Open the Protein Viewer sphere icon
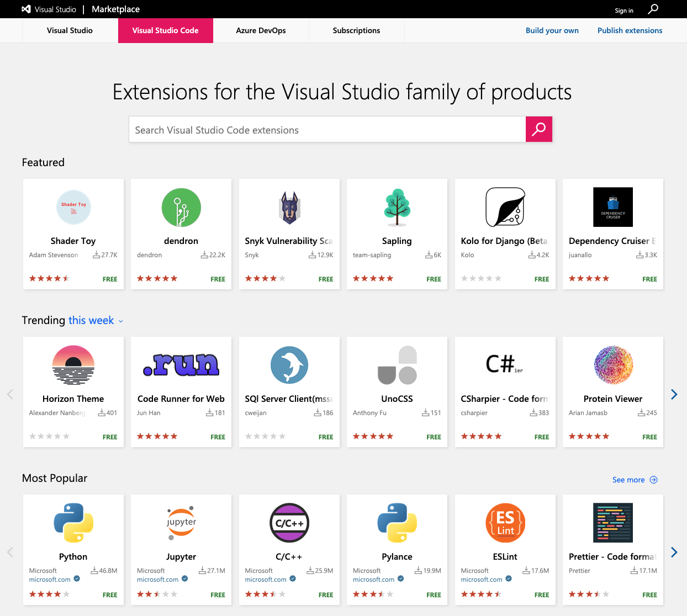 (x=613, y=365)
